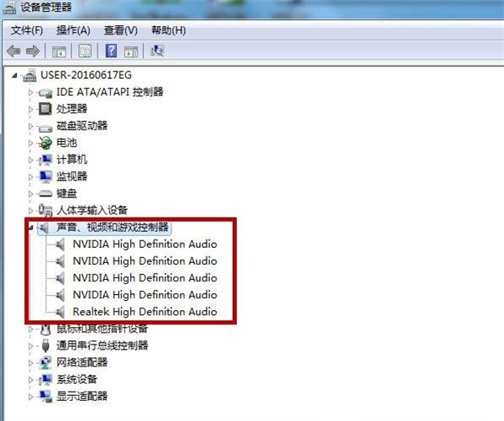Expand the IDE ATA/ATAPI 控制器 node
The height and width of the screenshot is (421, 504).
click(x=32, y=92)
